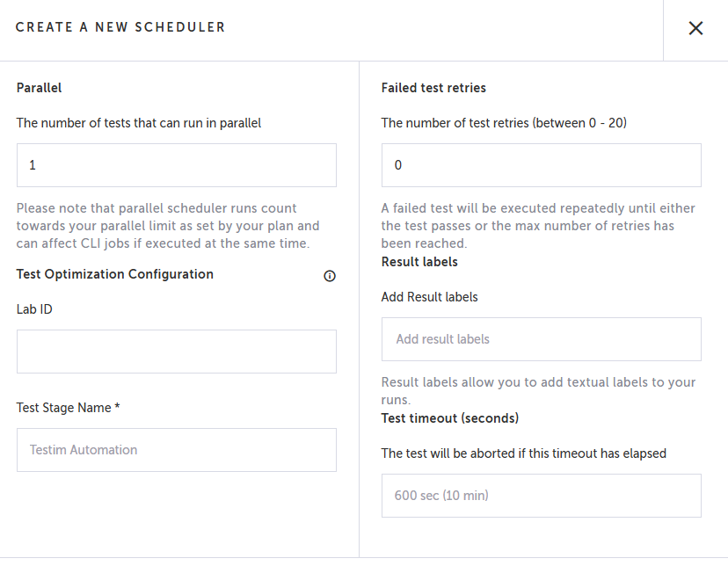Click the Failed test retries heading
Viewport: 728px width, 573px height.
click(433, 88)
